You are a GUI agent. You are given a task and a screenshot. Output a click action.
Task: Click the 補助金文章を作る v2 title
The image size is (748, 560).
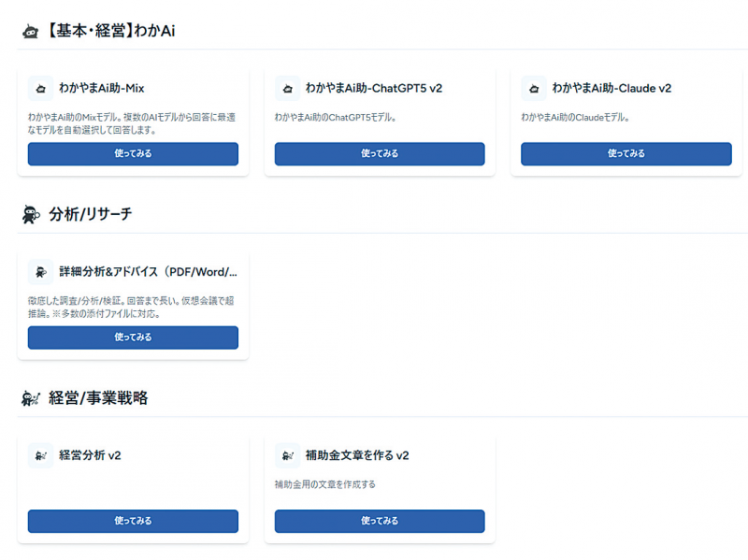357,455
